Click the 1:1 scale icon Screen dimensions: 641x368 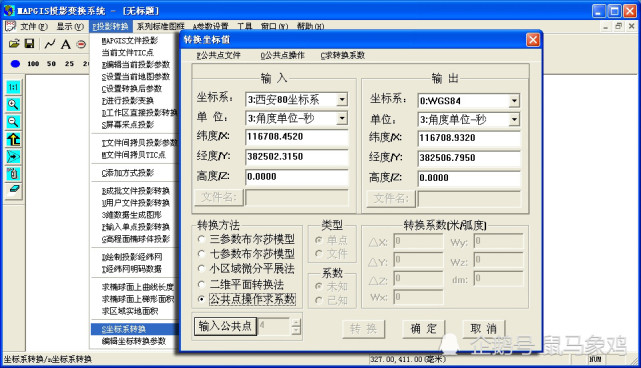tap(13, 87)
